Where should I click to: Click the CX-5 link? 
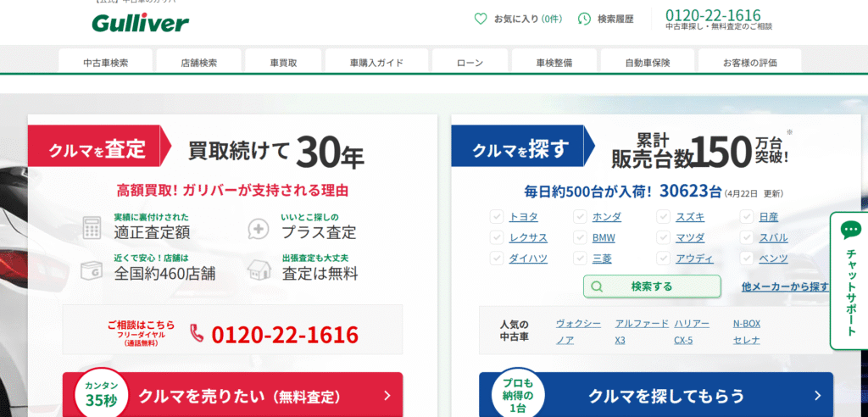(683, 340)
